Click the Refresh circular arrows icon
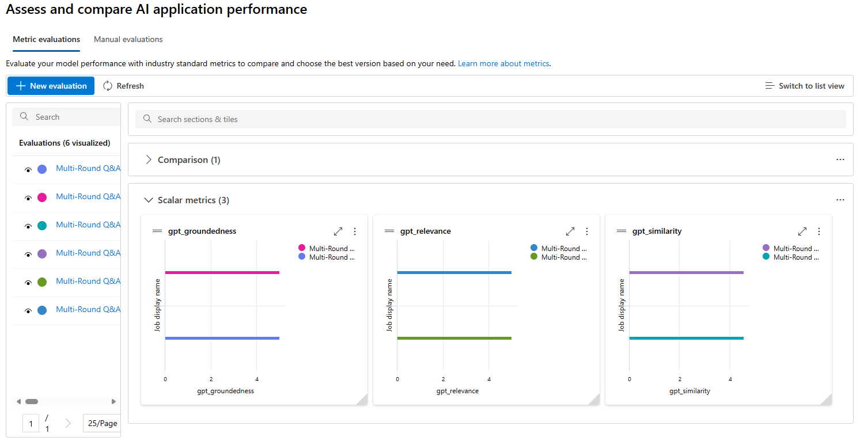The image size is (868, 441). point(108,86)
